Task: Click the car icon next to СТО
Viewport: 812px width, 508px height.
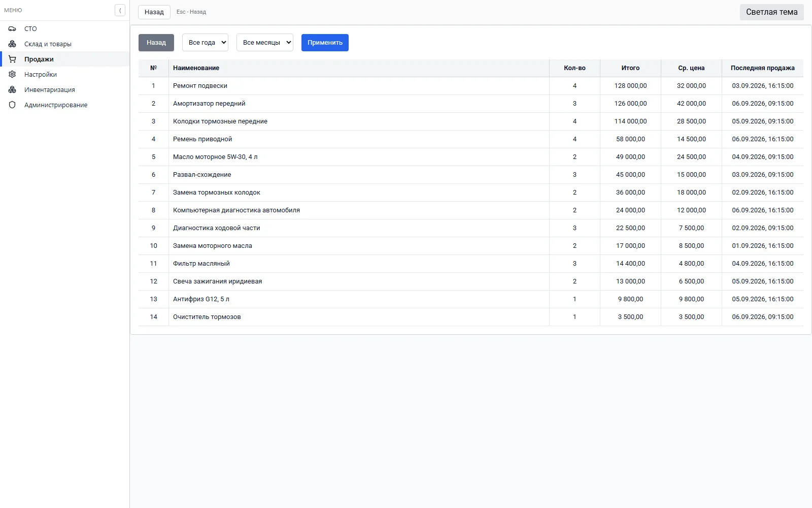Action: click(x=12, y=29)
